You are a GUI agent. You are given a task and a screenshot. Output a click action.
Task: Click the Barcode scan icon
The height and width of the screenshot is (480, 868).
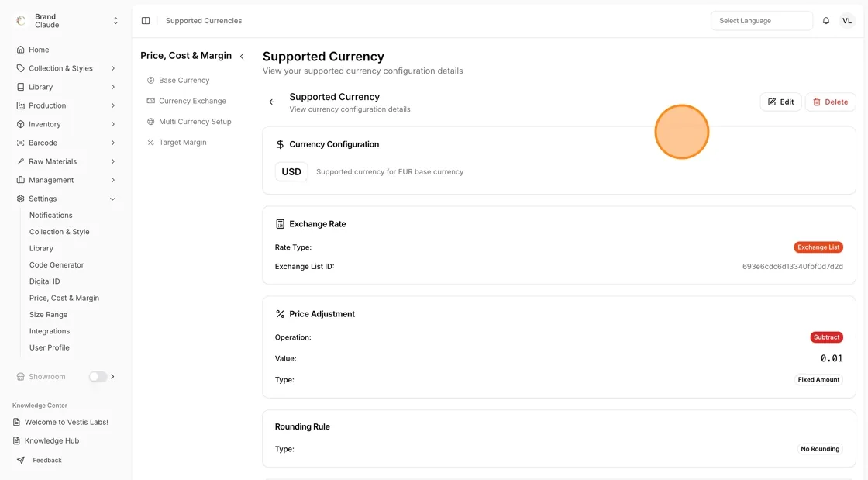pos(20,143)
